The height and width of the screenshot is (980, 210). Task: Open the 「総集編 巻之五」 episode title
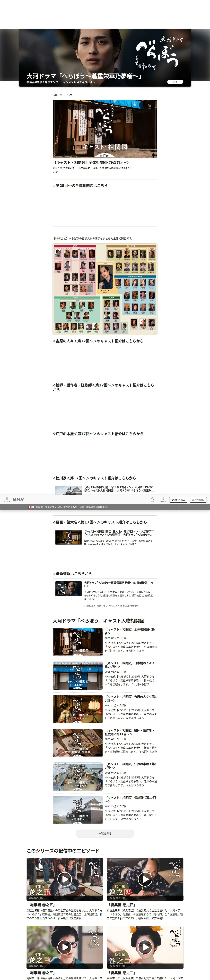[41, 905]
